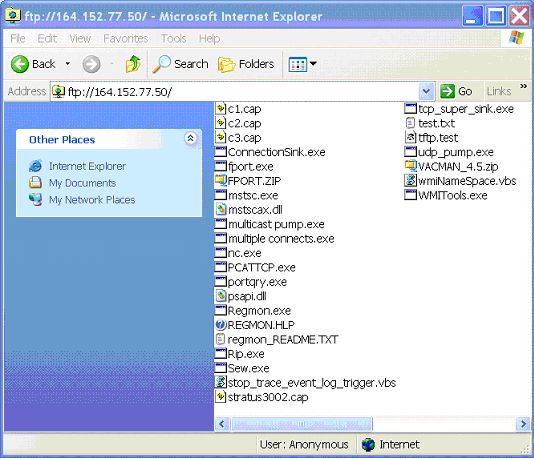Click the regmon_README.TXT document icon
The width and height of the screenshot is (534, 459).
click(221, 339)
